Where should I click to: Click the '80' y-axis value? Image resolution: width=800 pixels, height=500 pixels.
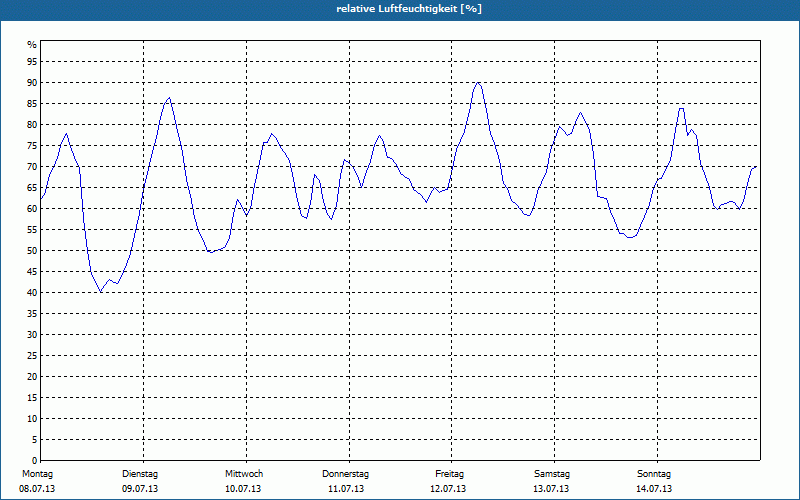click(x=32, y=124)
